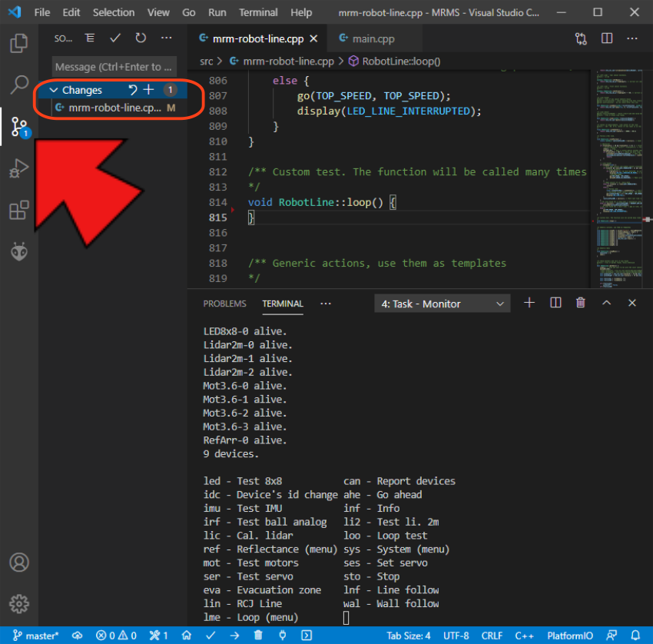Stage all changes with the plus icon
653x644 pixels.
pos(149,90)
